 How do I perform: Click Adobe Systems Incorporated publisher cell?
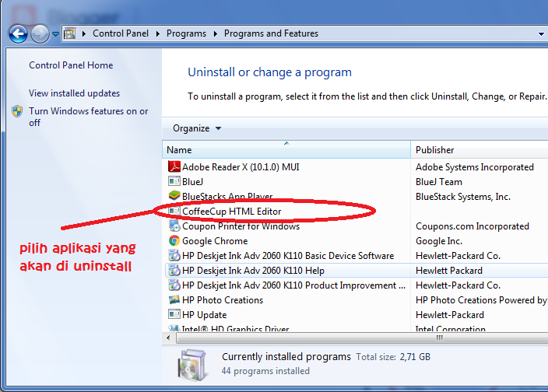pyautogui.click(x=474, y=167)
